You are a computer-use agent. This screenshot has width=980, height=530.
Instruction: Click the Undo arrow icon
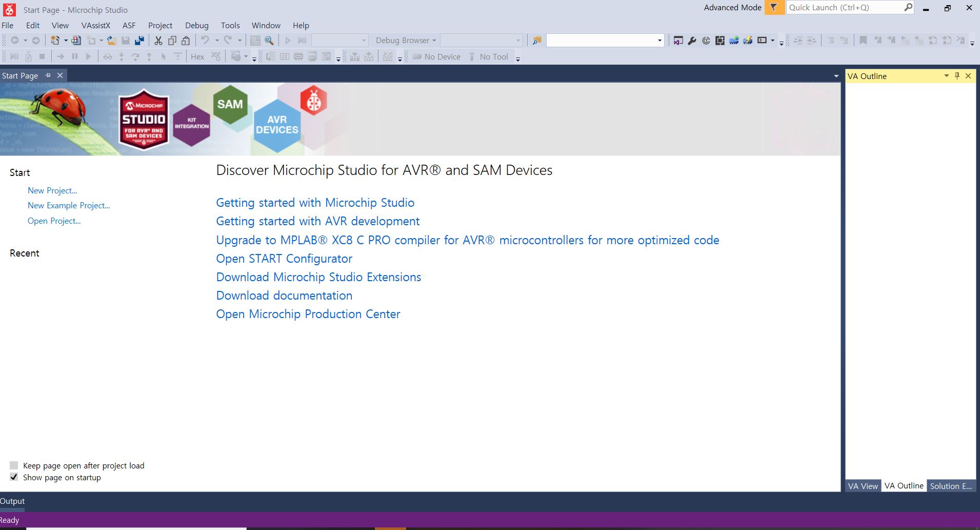tap(205, 40)
